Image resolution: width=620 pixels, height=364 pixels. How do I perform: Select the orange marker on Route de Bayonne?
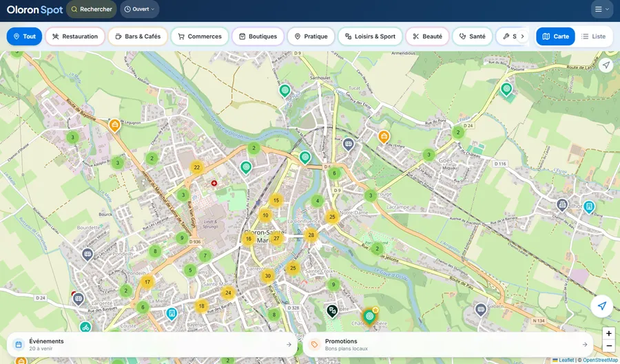114,125
